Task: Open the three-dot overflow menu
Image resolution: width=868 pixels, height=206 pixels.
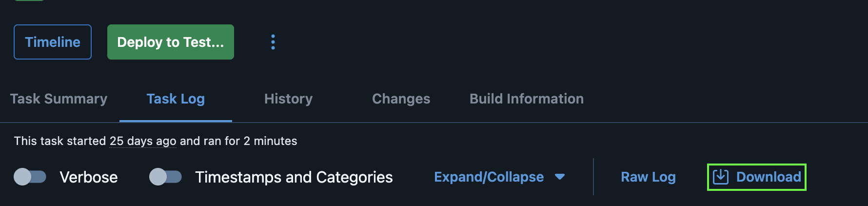Action: tap(273, 42)
